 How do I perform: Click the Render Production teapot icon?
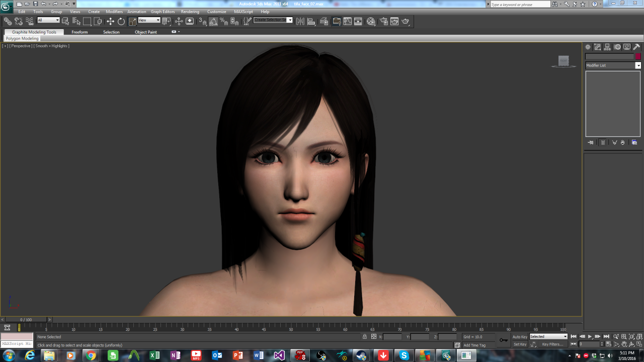(x=406, y=21)
